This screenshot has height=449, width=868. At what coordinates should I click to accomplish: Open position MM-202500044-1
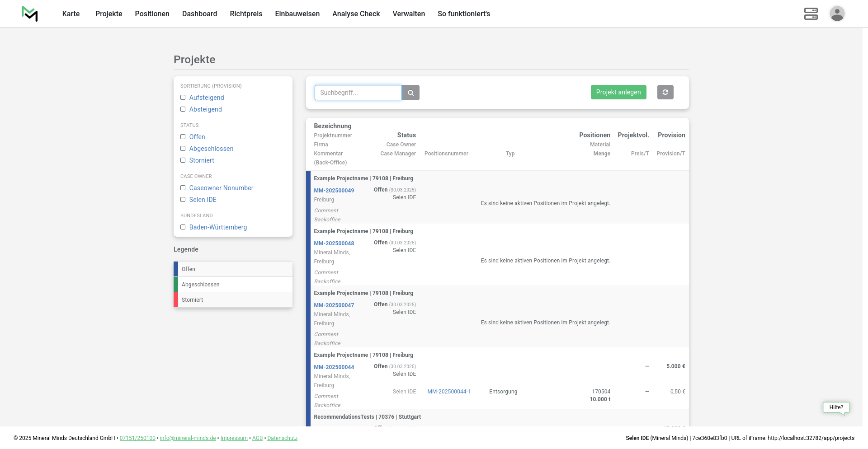click(x=449, y=392)
